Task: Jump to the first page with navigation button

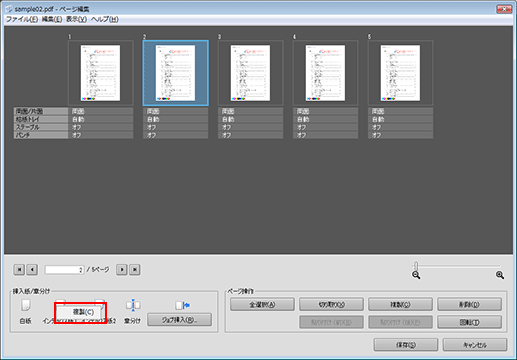Action: click(19, 269)
